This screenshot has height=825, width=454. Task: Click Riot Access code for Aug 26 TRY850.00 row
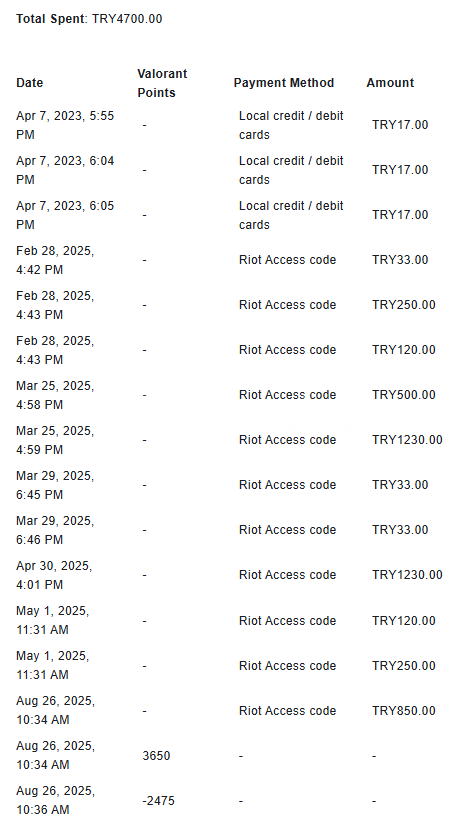[x=287, y=711]
